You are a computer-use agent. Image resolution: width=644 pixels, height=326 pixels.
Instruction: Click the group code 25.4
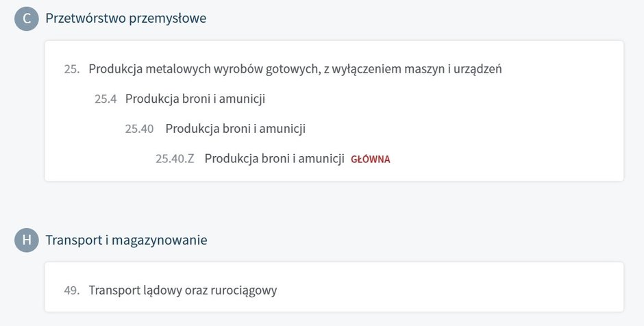(x=106, y=99)
